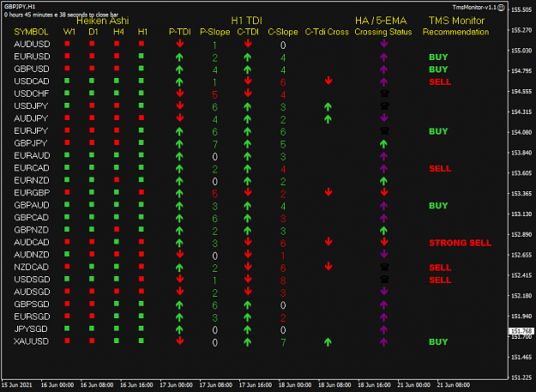The height and width of the screenshot is (392, 536).
Task: Click the AUDCAD C-Tdi Cross red arrow
Action: pyautogui.click(x=328, y=242)
